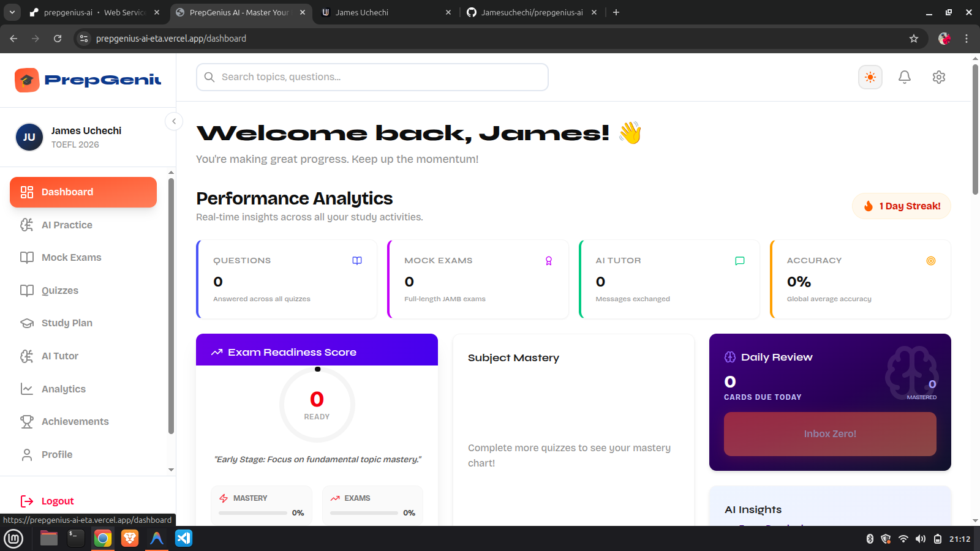Collapse the sidebar with the chevron button

pyautogui.click(x=174, y=121)
